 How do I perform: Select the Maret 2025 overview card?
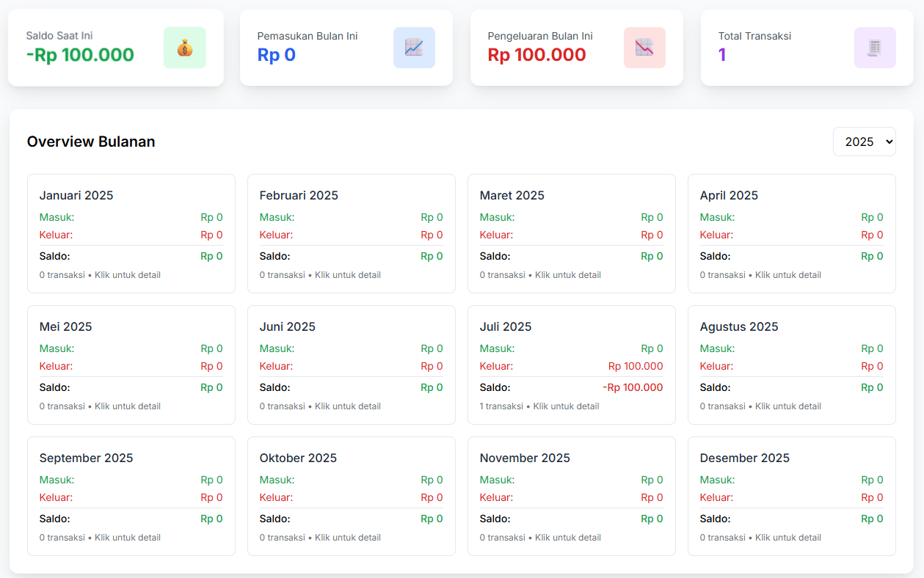tap(572, 233)
